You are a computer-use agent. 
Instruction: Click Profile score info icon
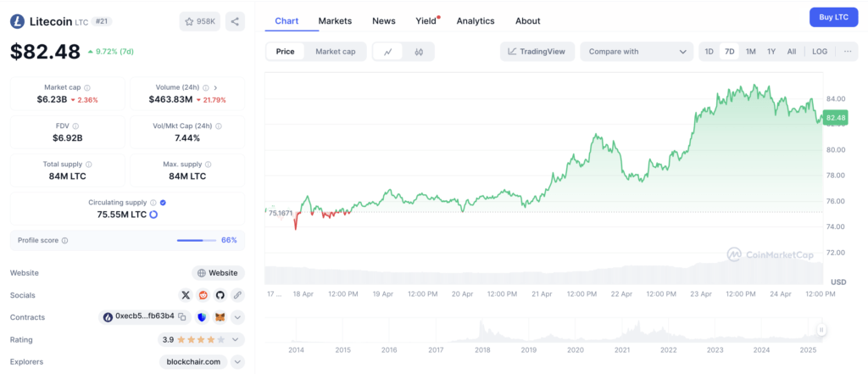[x=64, y=241]
